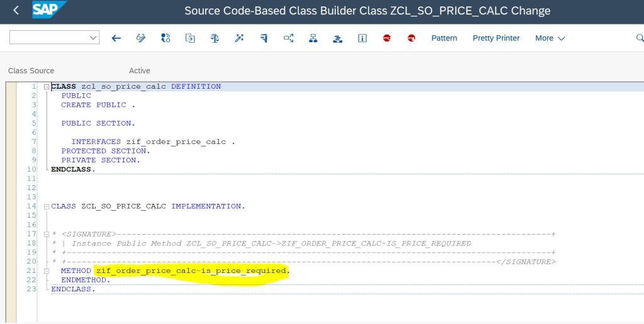Viewport: 644px width, 324px height.
Task: Toggle Display/Change pencil icon
Action: point(141,38)
